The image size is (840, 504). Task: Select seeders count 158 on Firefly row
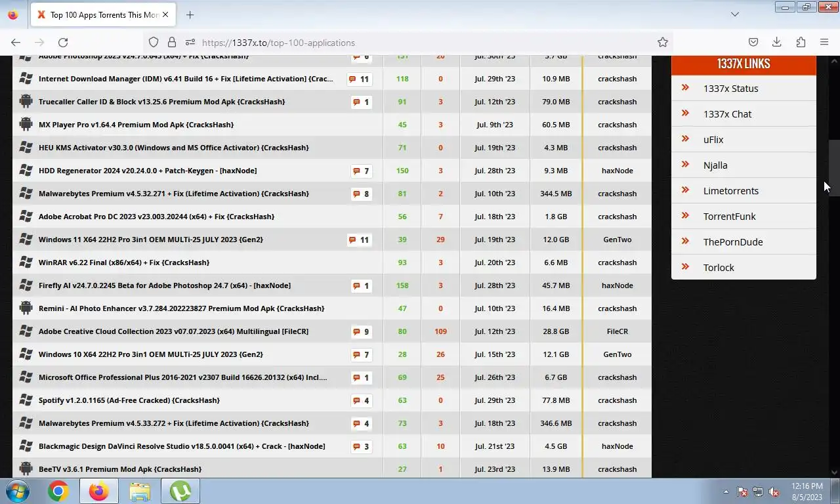[x=402, y=285]
